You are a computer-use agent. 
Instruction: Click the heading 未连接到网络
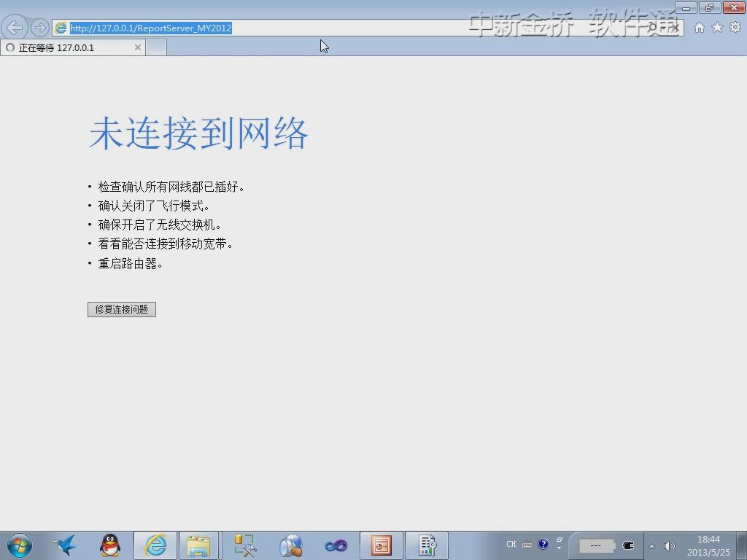tap(198, 133)
